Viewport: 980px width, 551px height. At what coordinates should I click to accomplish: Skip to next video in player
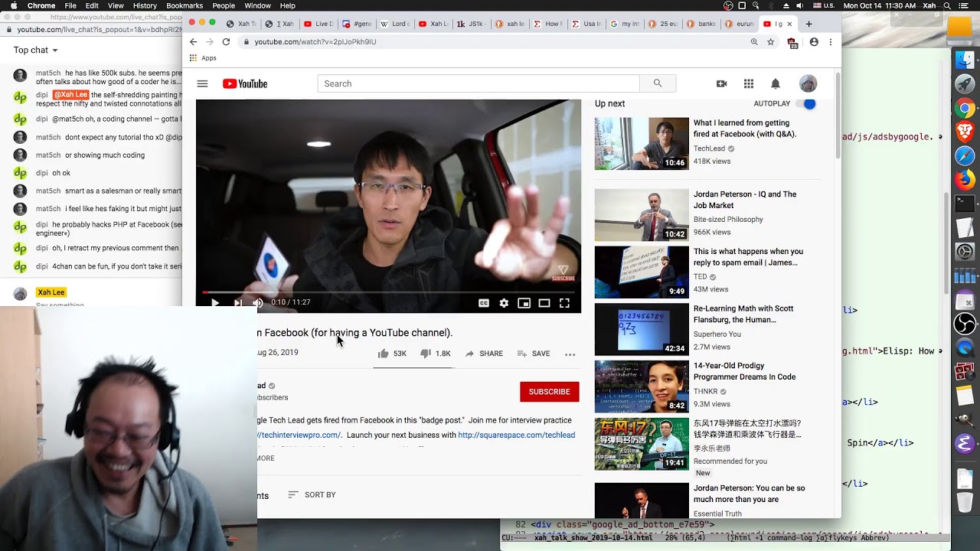237,303
